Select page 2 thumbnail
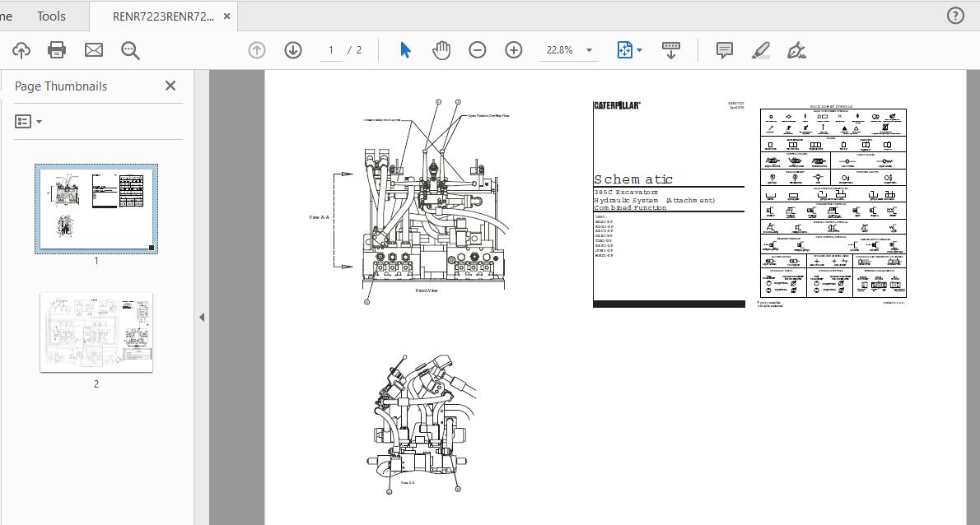This screenshot has height=525, width=980. click(96, 332)
